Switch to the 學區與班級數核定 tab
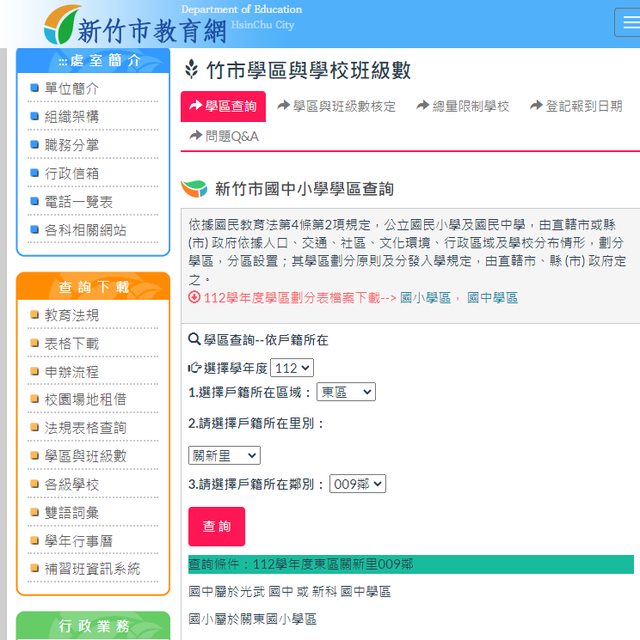 [x=336, y=106]
